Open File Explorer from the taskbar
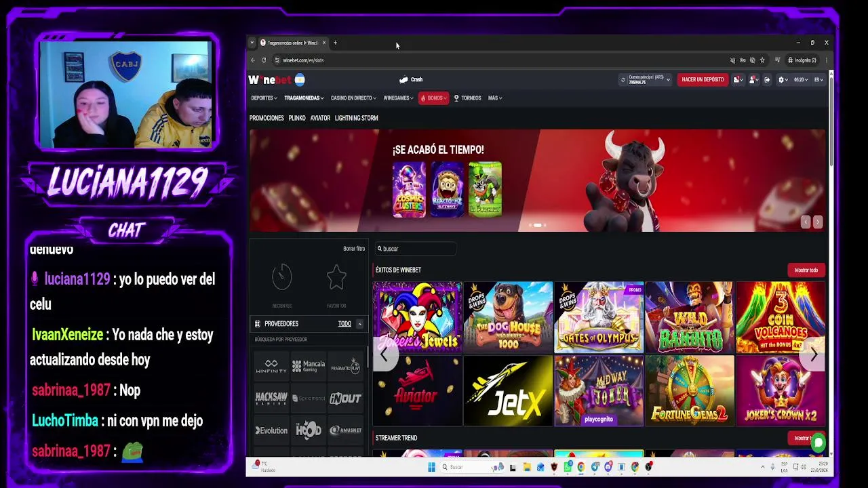Image resolution: width=868 pixels, height=488 pixels. pyautogui.click(x=526, y=467)
